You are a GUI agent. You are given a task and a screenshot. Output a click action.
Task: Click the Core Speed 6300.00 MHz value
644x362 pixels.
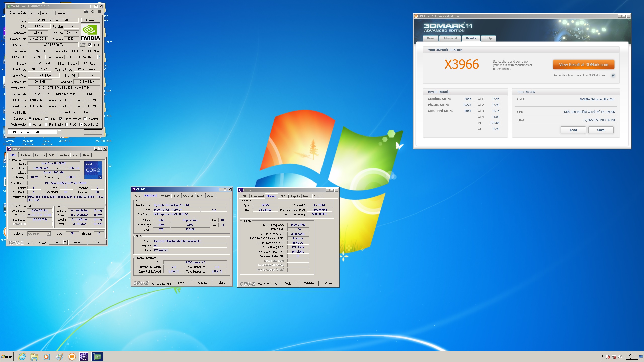tap(40, 211)
